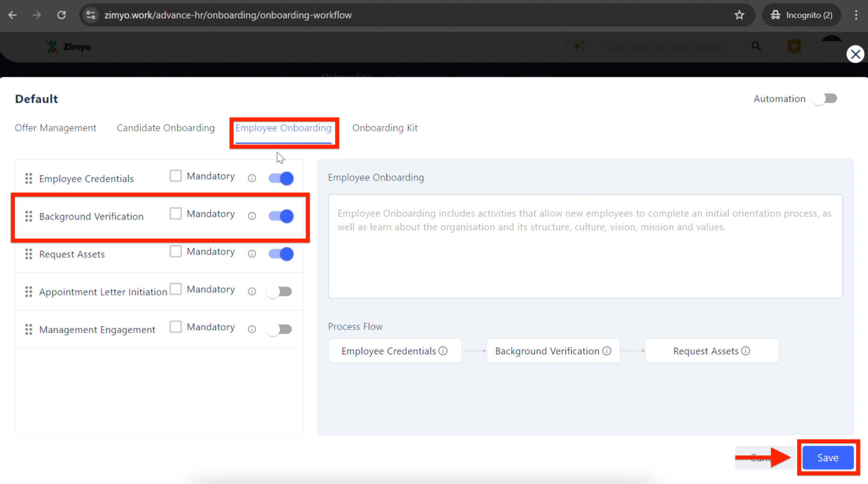Image resolution: width=868 pixels, height=484 pixels.
Task: Click info icon on Employee Credentials flow step
Action: 443,351
